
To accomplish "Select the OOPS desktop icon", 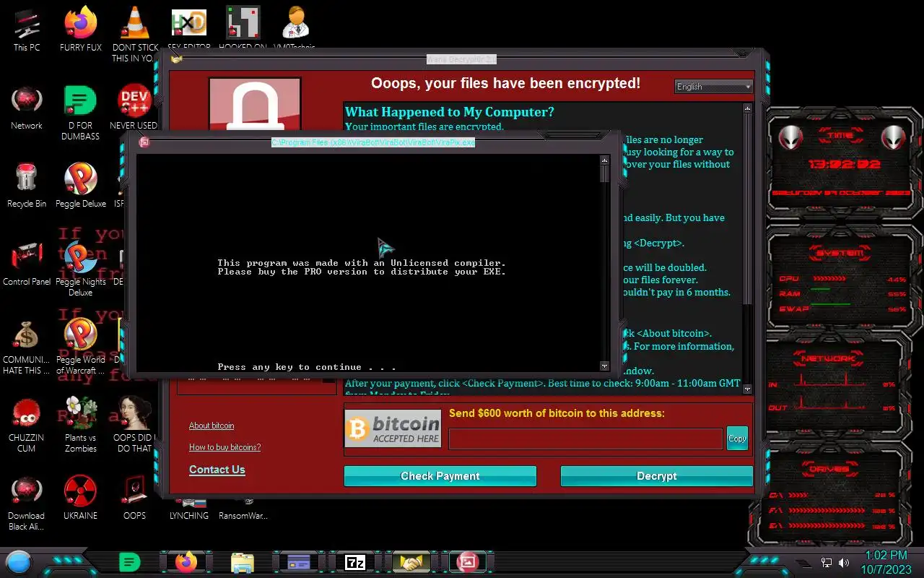I will (135, 497).
